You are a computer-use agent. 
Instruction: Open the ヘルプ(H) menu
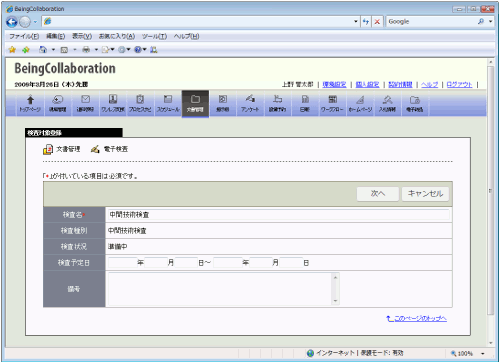[x=186, y=36]
